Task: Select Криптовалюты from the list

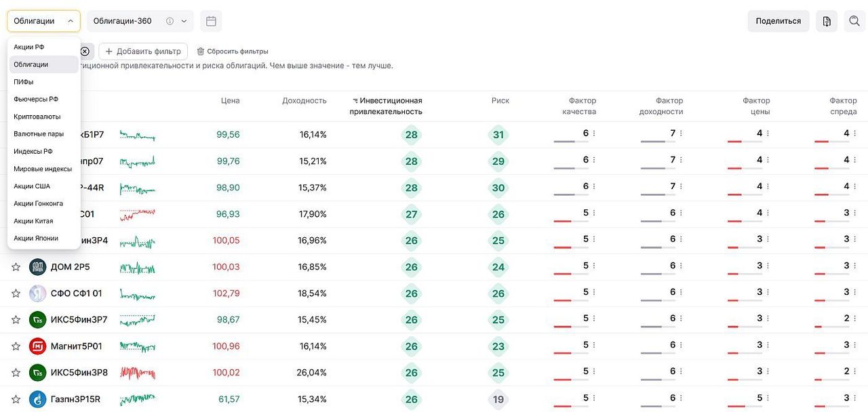Action: [37, 117]
